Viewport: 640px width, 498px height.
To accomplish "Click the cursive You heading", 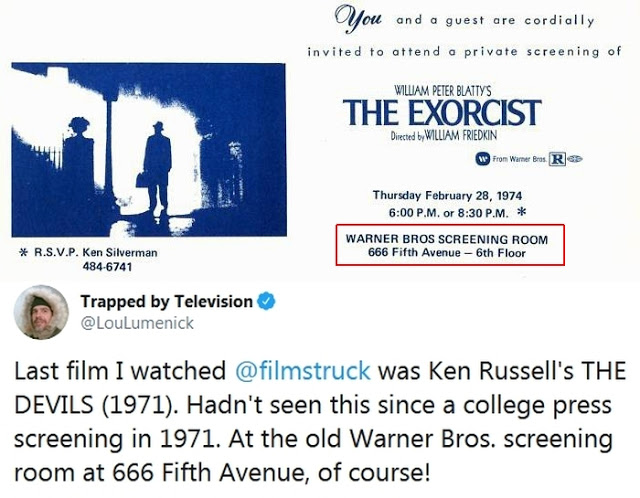I will click(358, 18).
